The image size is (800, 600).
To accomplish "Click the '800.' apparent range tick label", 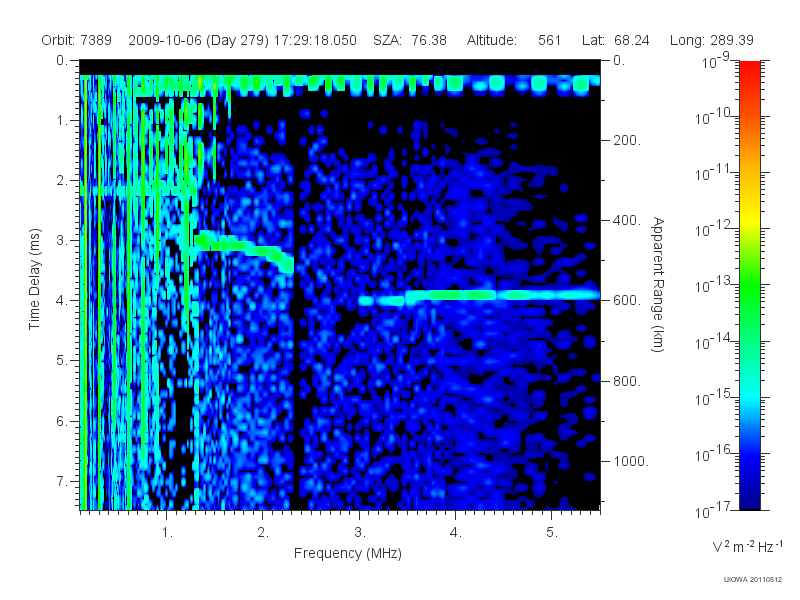I will [x=627, y=381].
